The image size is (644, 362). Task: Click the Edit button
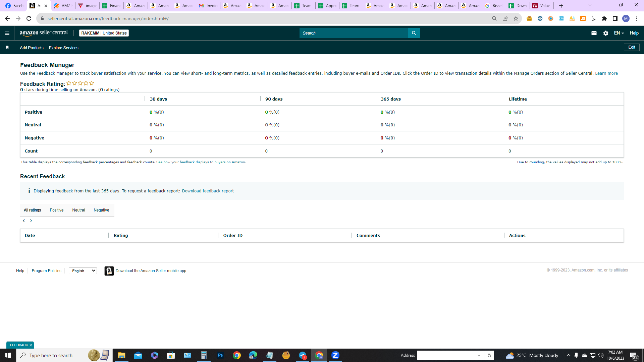tap(632, 47)
